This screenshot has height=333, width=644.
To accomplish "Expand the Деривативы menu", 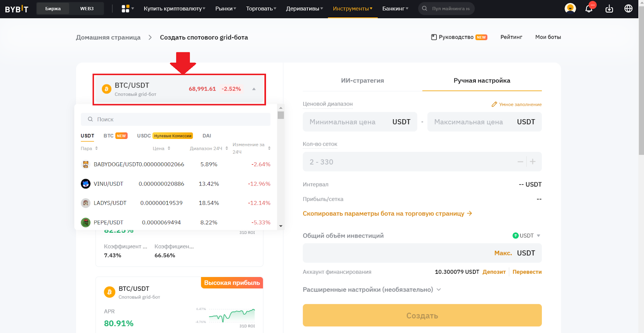I will [304, 8].
